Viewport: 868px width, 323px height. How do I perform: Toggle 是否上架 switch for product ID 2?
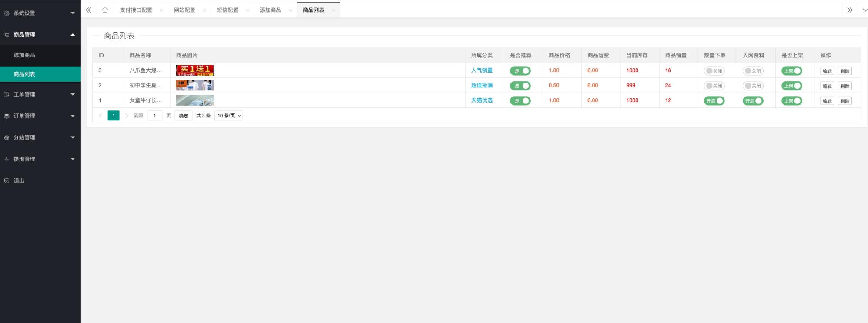[791, 86]
